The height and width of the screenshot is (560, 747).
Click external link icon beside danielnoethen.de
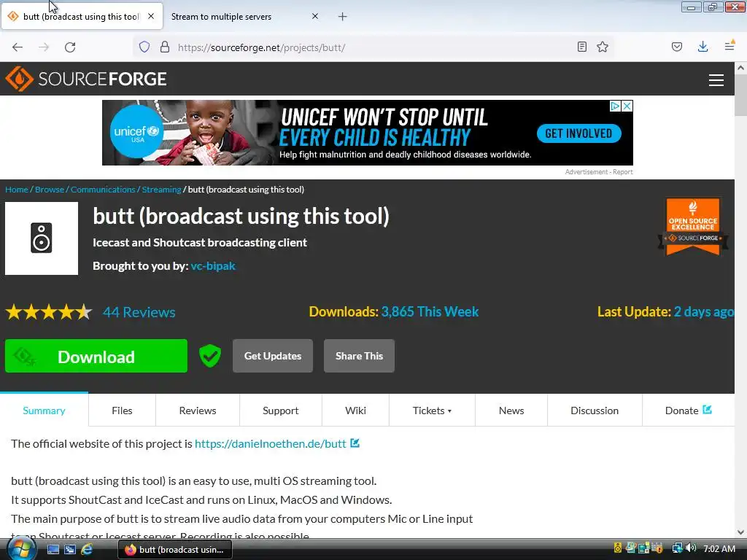point(355,443)
